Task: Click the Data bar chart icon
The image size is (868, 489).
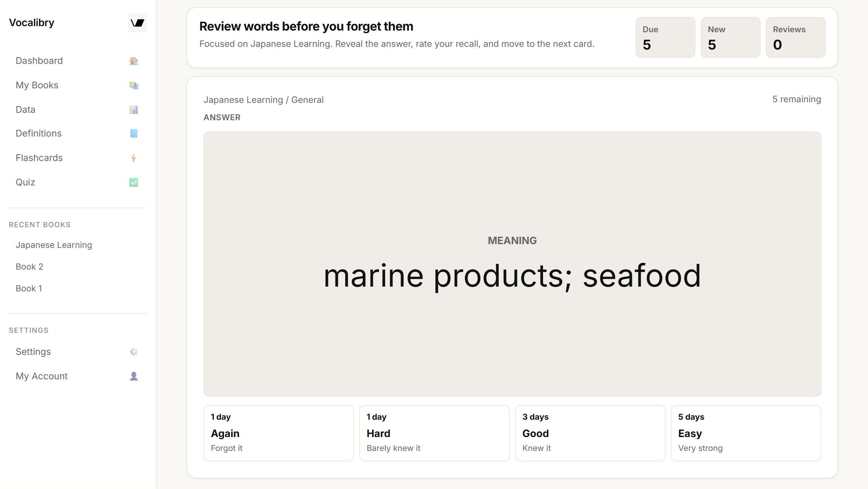Action: tap(134, 110)
